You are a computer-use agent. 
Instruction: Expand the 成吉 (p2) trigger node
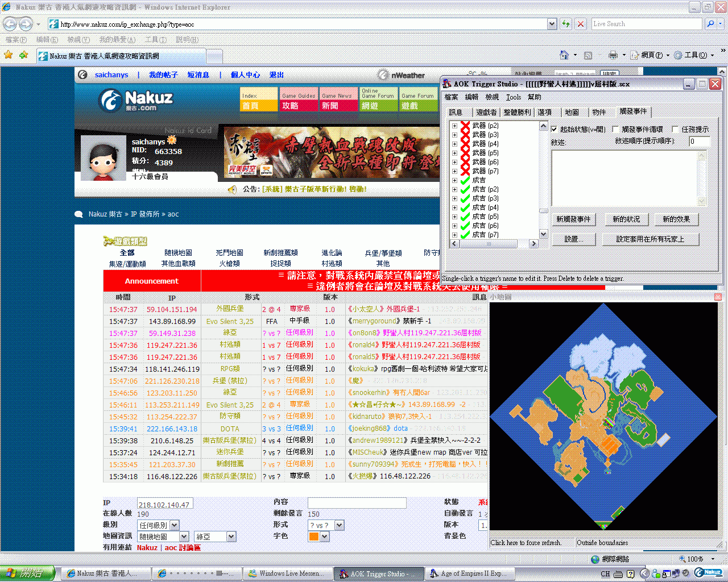click(x=454, y=189)
